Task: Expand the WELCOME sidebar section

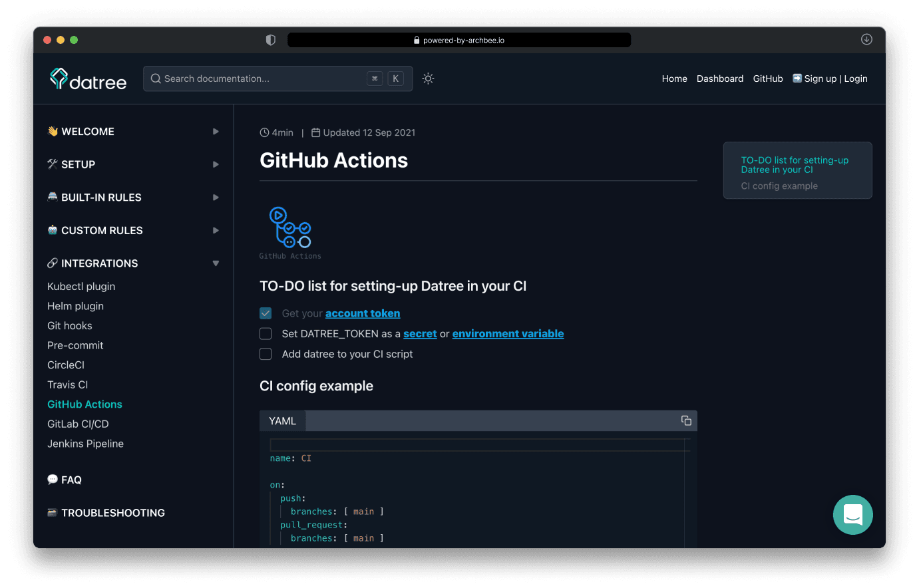Action: pos(216,132)
